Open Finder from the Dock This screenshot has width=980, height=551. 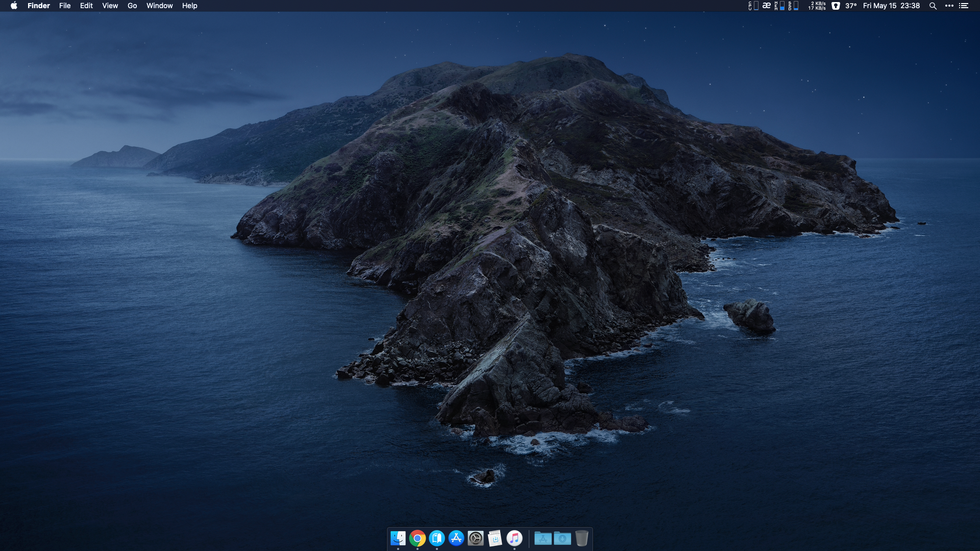click(x=398, y=538)
